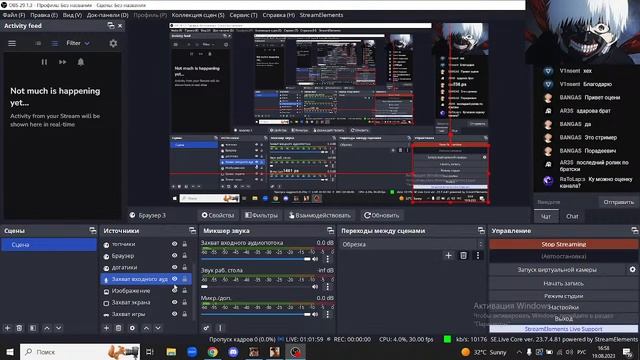Open Настройки in Управление panel
Screen dimensions: 640x360
pyautogui.click(x=563, y=307)
